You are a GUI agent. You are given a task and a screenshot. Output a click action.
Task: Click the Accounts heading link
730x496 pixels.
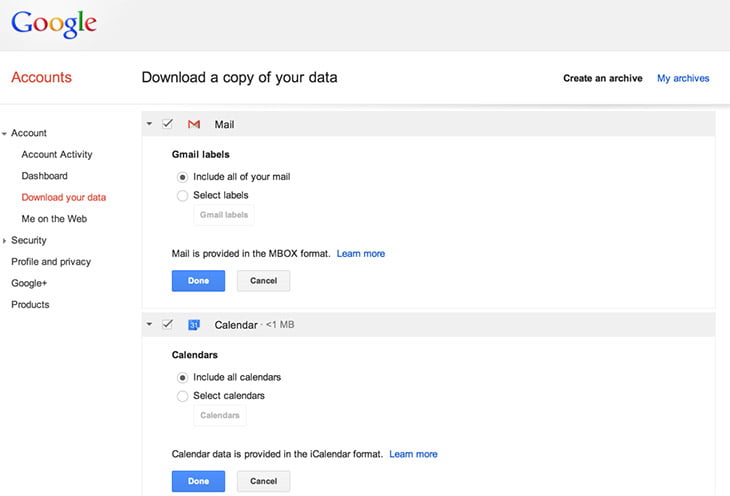coord(41,77)
